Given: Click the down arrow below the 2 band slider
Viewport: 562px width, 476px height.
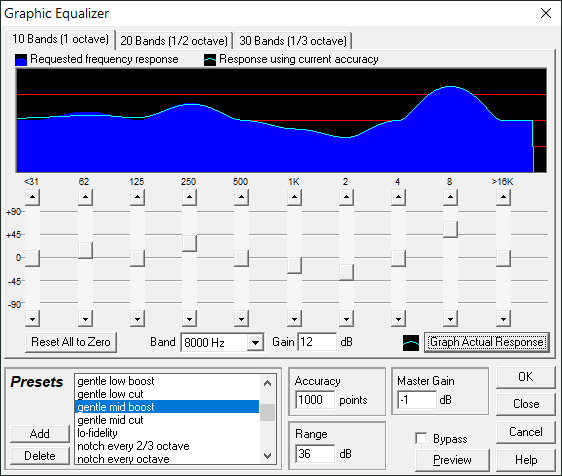Looking at the screenshot, I should [346, 319].
